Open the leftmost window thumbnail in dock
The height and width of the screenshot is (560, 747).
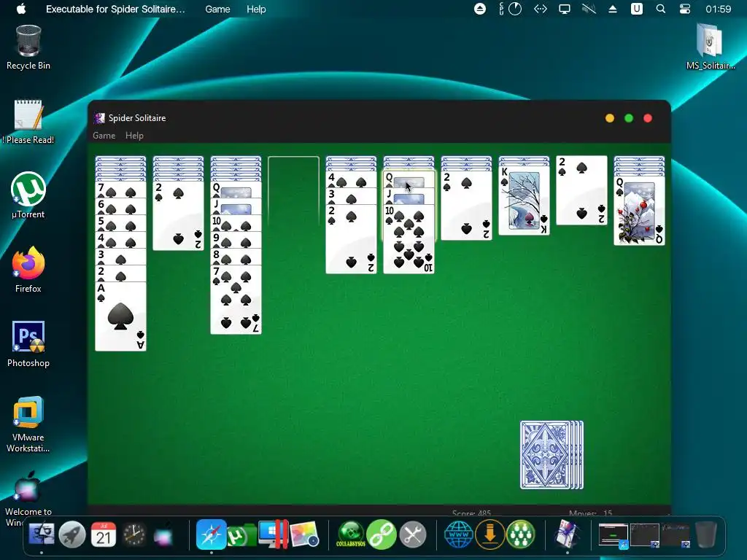[614, 535]
